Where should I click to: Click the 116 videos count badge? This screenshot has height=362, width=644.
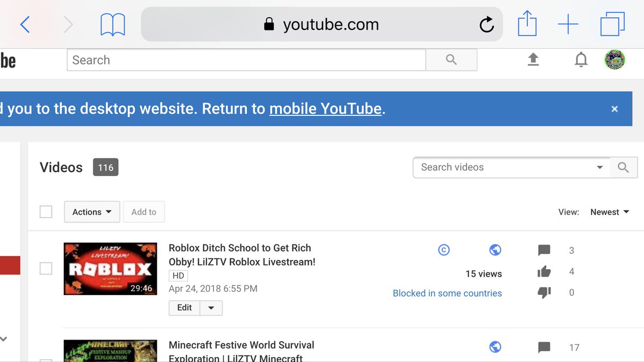(x=106, y=167)
